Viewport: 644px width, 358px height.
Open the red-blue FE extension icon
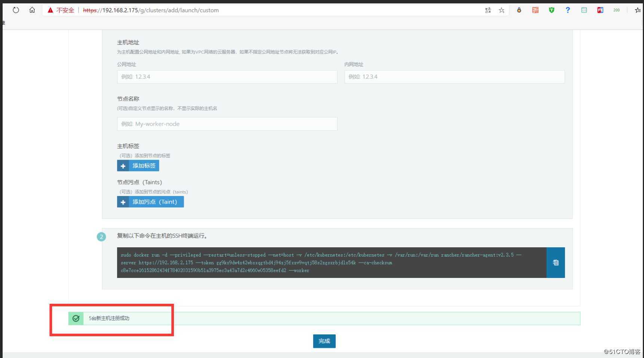[600, 10]
